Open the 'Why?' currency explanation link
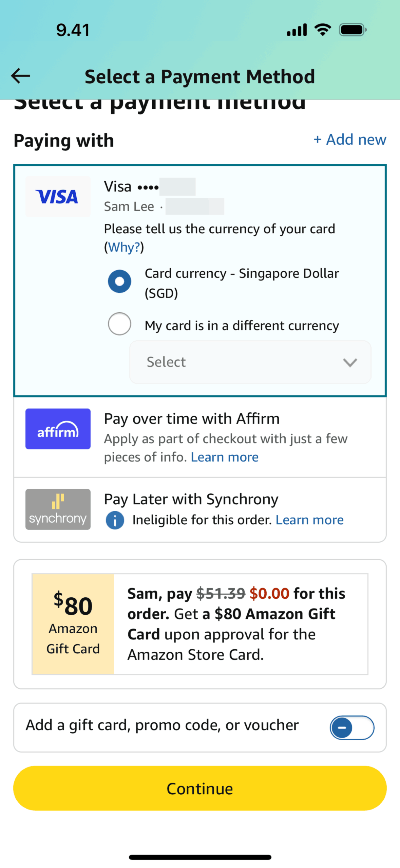The width and height of the screenshot is (400, 868). [x=124, y=247]
